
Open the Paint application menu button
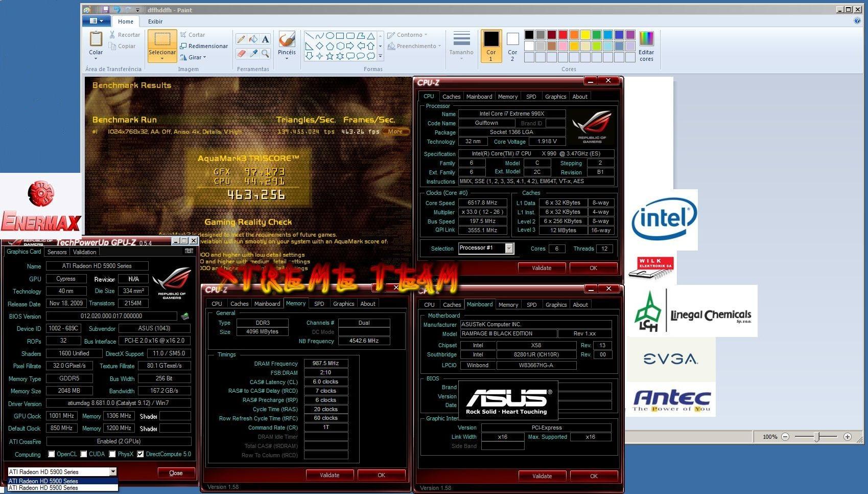pos(96,21)
